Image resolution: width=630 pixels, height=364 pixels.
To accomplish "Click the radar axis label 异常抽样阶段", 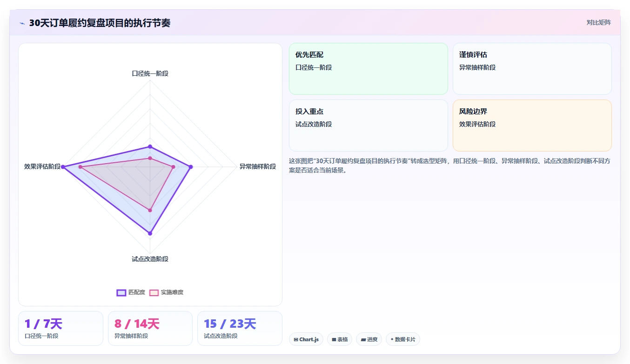I will [x=258, y=166].
